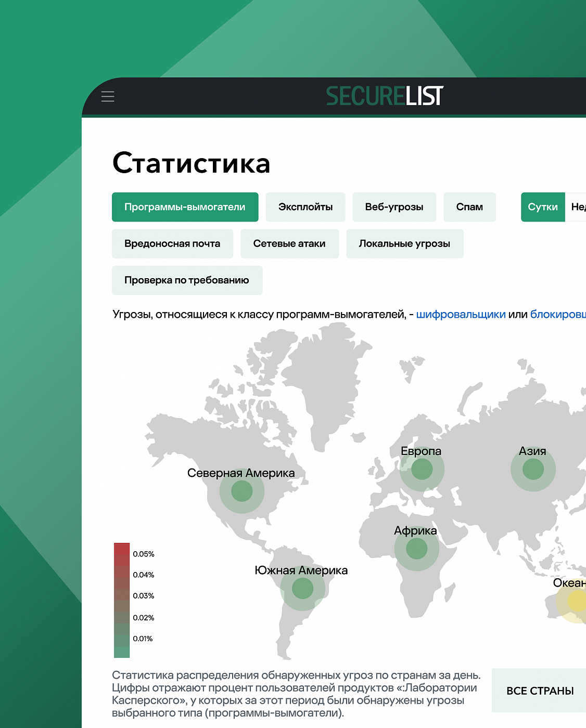Select the Южная Америка map marker

[303, 588]
